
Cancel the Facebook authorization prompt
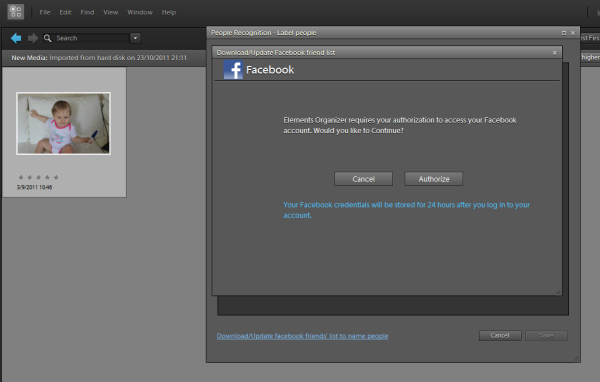364,179
